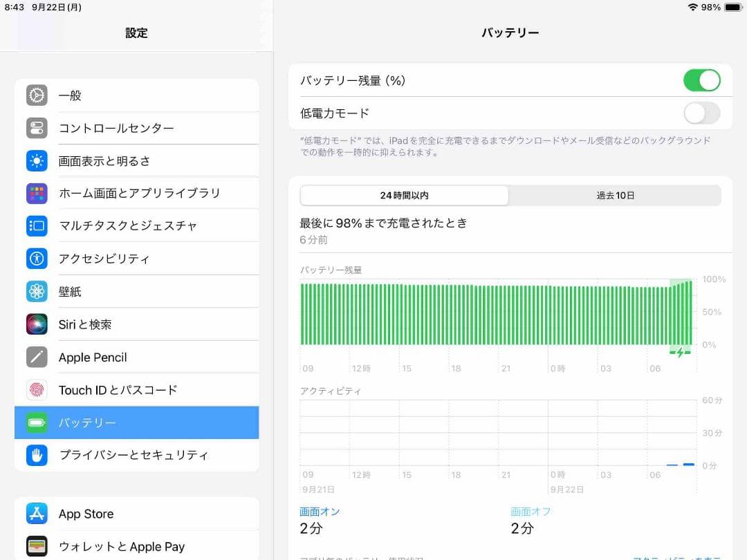Disable the バッテリー残量（%） toggle
747x560 pixels.
[x=701, y=80]
